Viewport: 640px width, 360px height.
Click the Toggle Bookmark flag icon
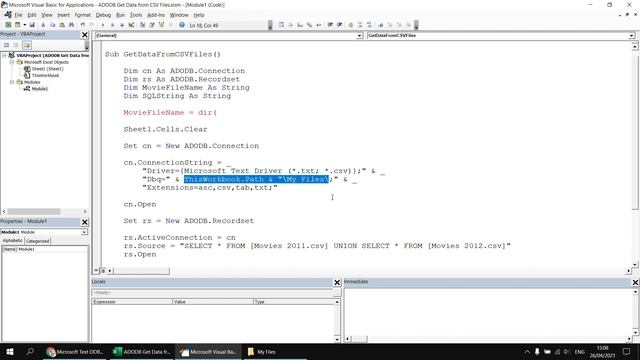point(380,25)
